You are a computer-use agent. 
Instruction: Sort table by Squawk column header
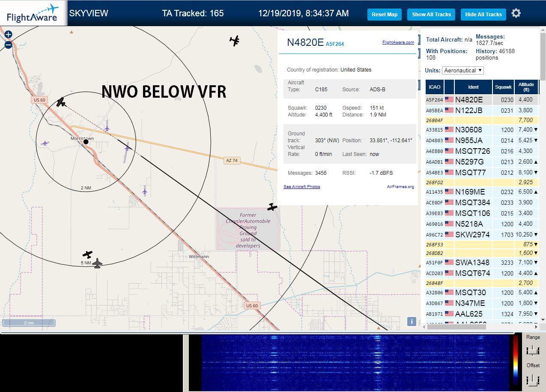coord(503,87)
